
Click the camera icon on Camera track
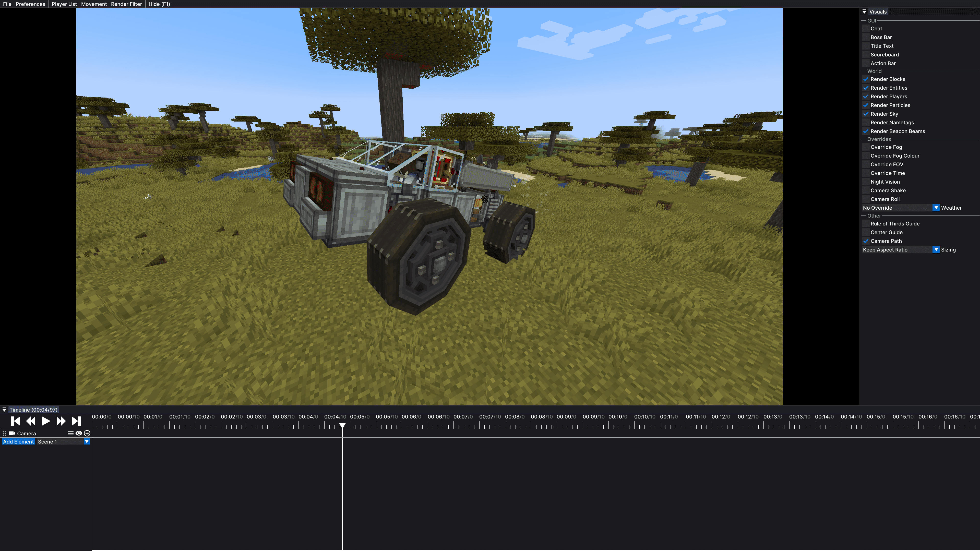(x=12, y=433)
